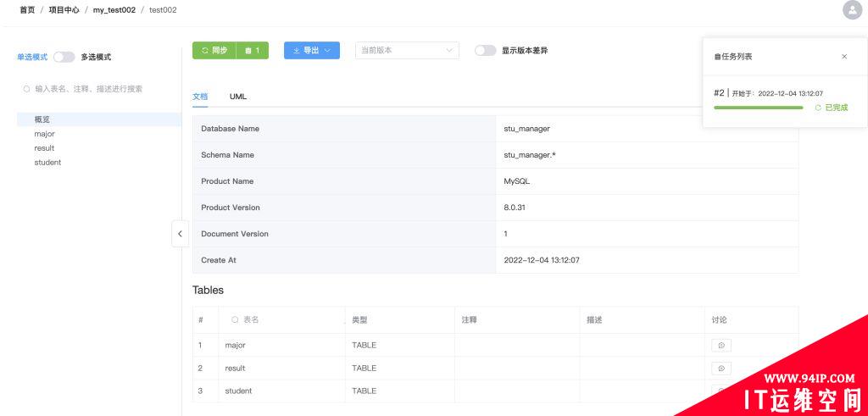The image size is (868, 416).
Task: Click the table search input field
Action: click(x=100, y=88)
